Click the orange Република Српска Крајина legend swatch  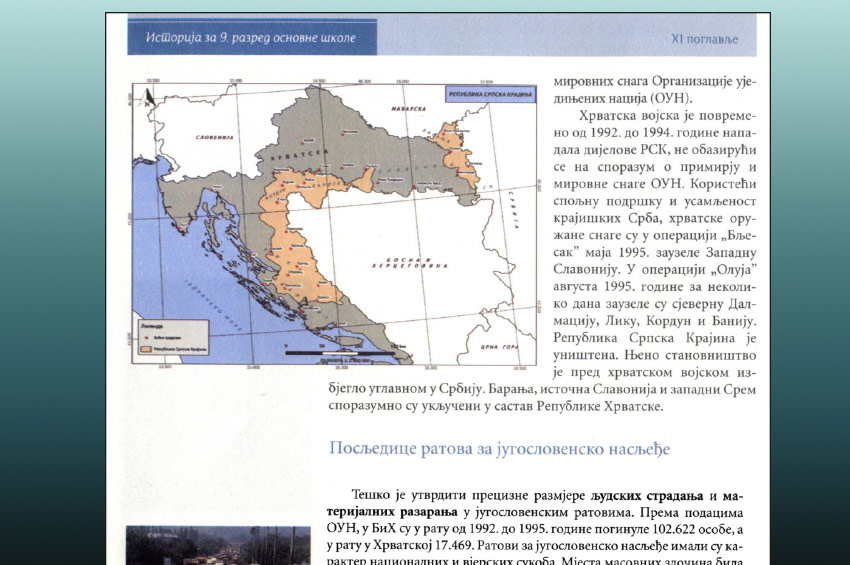coord(145,350)
